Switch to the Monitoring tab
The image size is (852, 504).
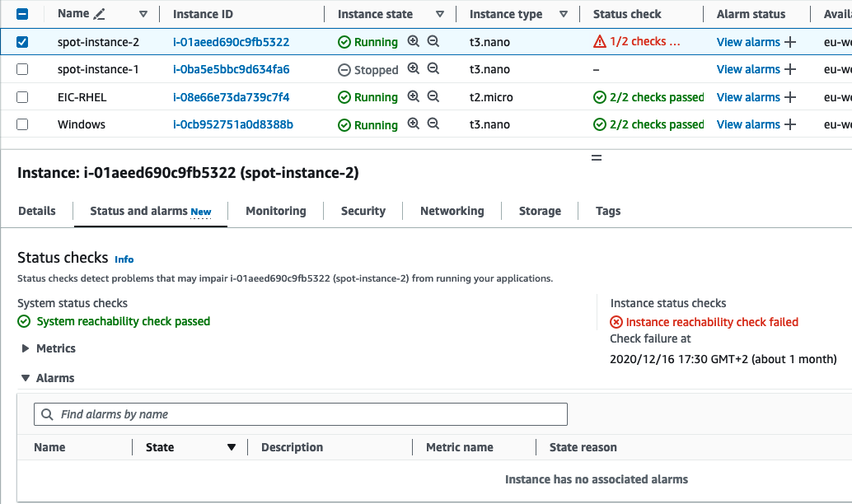tap(276, 211)
